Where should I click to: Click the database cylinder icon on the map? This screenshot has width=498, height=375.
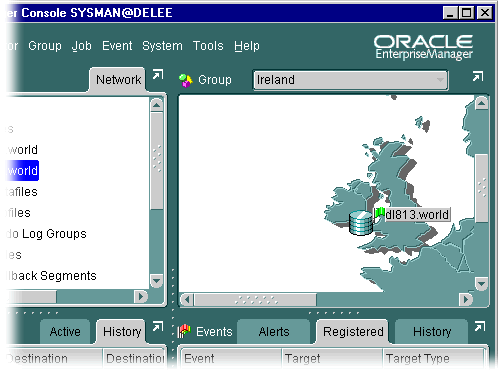(x=361, y=223)
